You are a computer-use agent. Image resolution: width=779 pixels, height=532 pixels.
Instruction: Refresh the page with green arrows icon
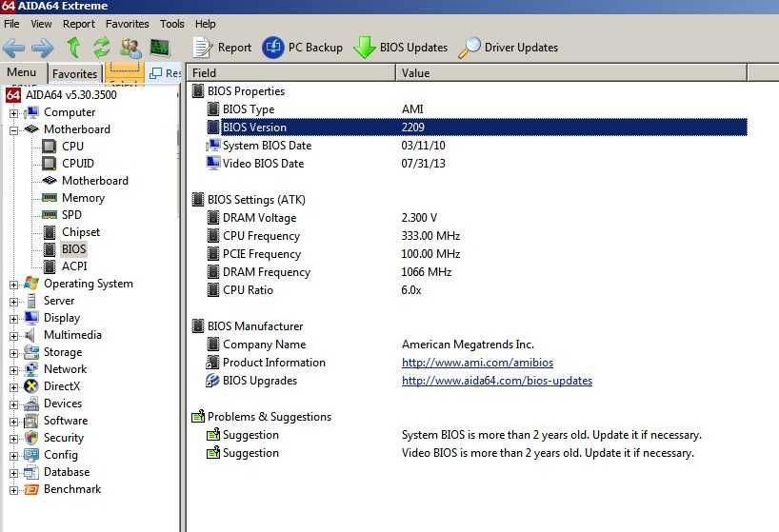pos(102,48)
